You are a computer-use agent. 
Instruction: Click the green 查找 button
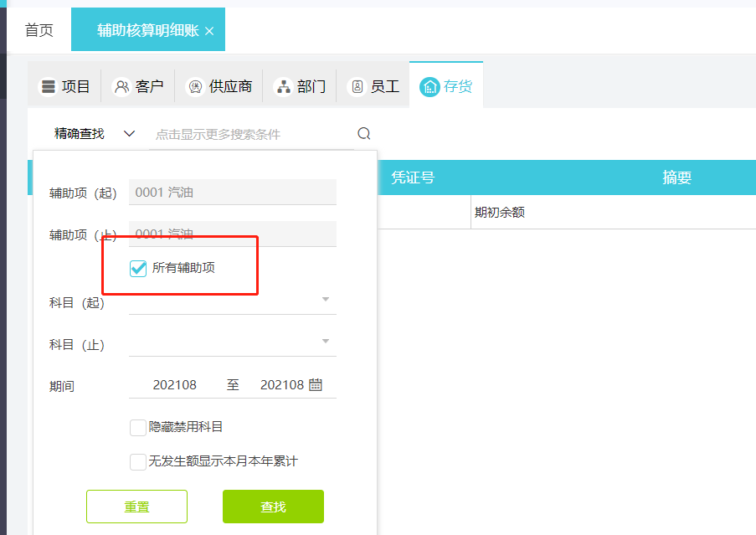point(274,507)
